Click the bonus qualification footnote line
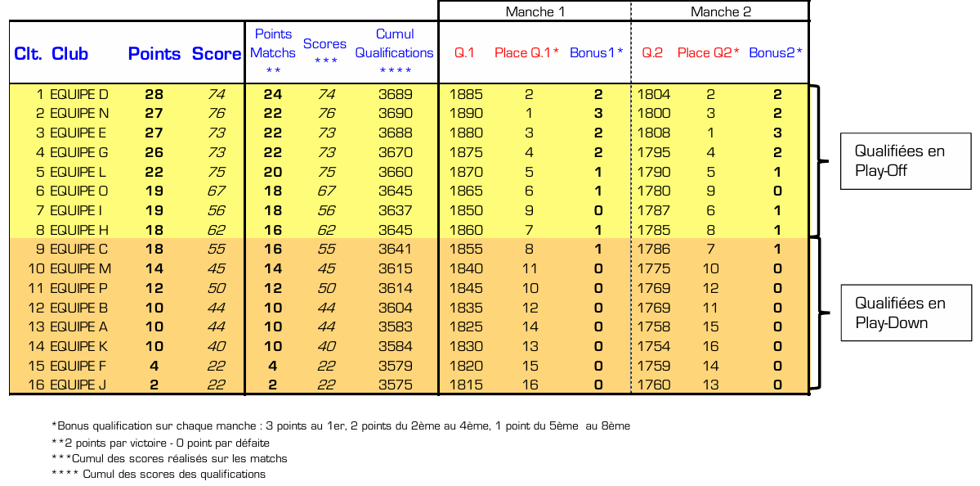This screenshot has height=486, width=980. (341, 426)
